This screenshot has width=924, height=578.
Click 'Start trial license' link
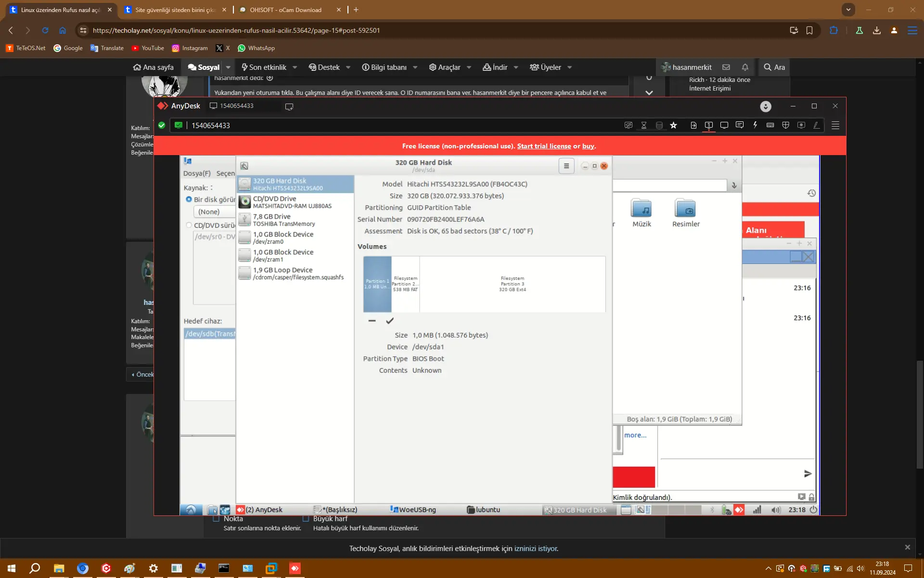[x=544, y=146]
